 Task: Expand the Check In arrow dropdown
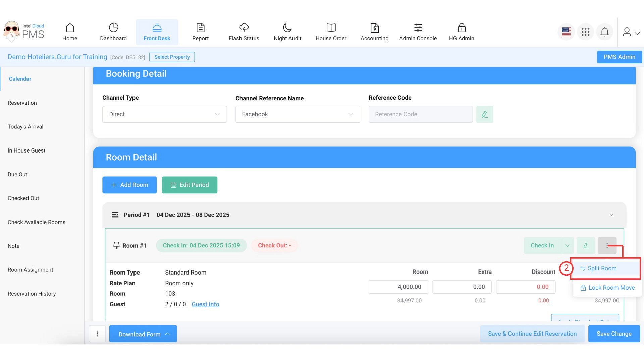[x=567, y=245]
